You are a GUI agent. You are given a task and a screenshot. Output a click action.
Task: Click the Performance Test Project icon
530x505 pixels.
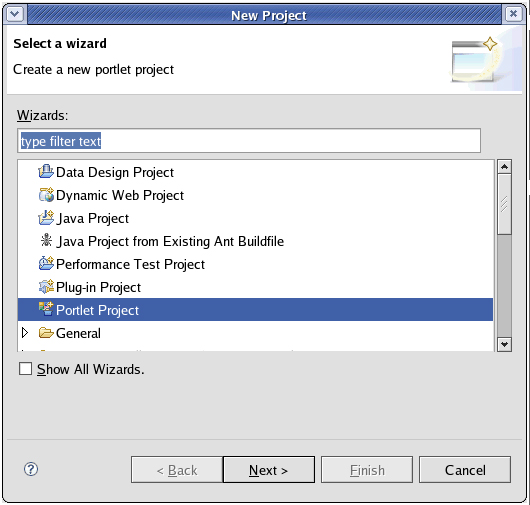[x=46, y=264]
